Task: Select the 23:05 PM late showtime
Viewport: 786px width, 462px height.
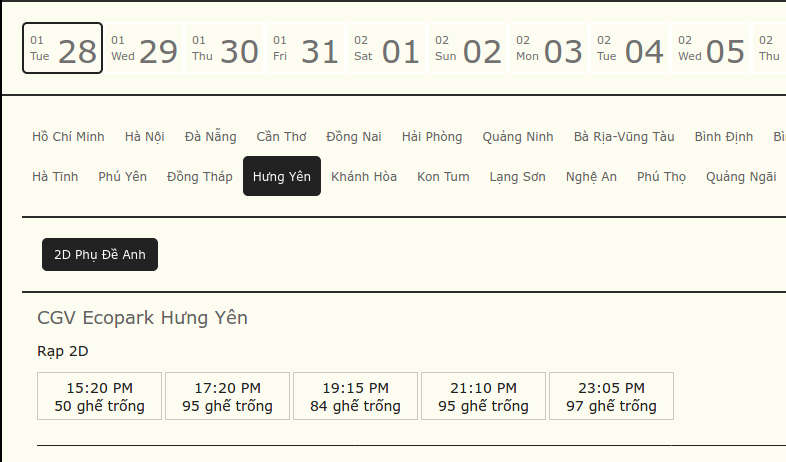Action: point(611,396)
